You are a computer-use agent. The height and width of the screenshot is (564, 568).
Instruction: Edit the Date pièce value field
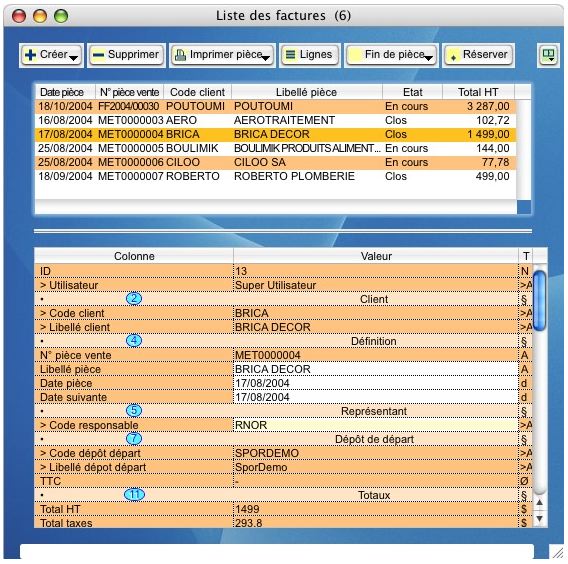[376, 383]
